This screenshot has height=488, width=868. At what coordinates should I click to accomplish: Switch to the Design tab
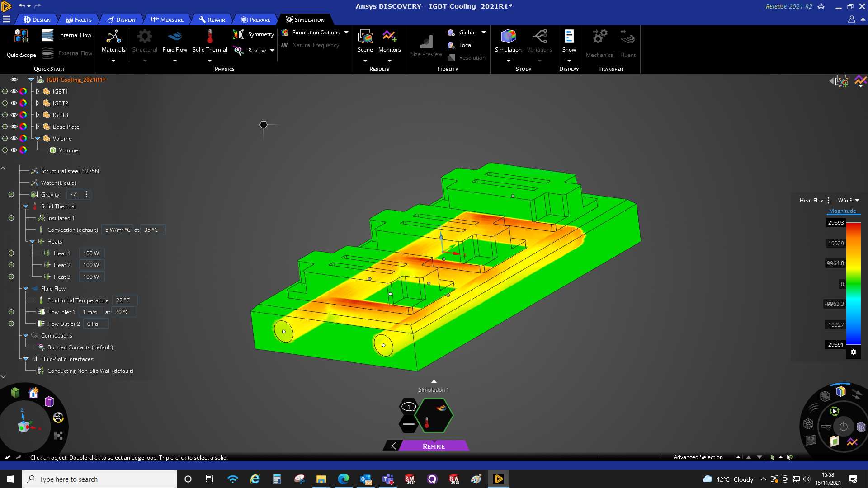pos(37,19)
